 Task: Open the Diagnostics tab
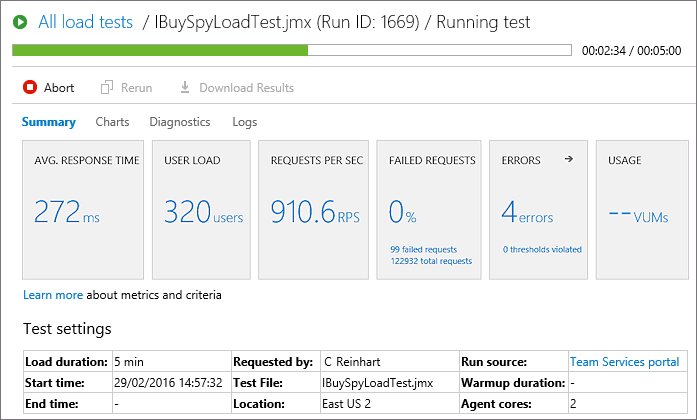click(x=180, y=122)
